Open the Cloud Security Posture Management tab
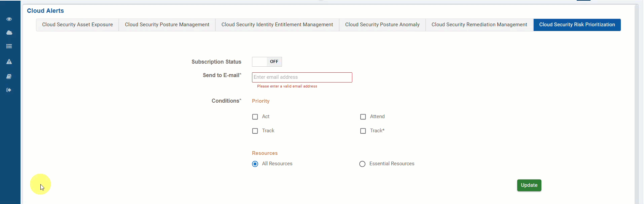644x204 pixels. coord(167,25)
